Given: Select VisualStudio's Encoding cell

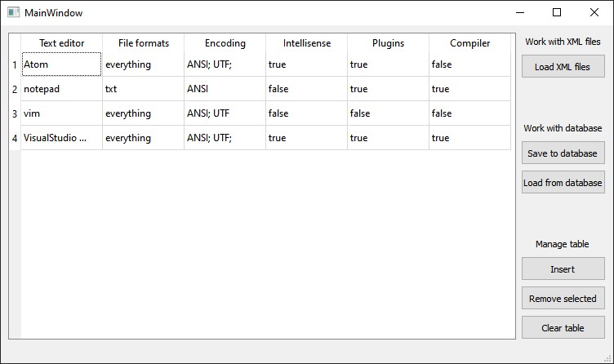Looking at the screenshot, I should click(x=225, y=138).
